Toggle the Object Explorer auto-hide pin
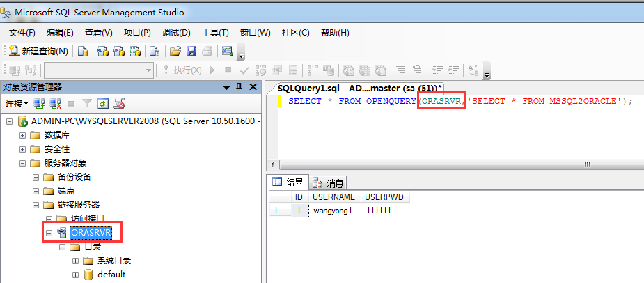 coord(239,87)
